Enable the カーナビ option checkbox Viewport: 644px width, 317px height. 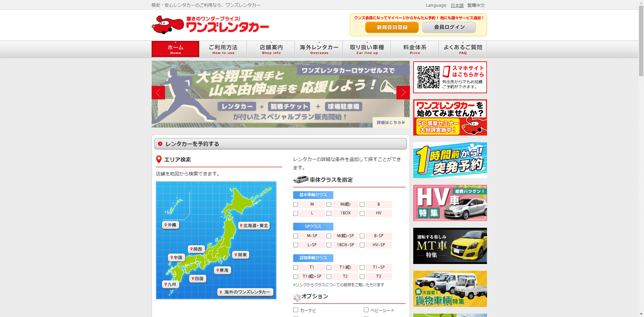coord(296,310)
